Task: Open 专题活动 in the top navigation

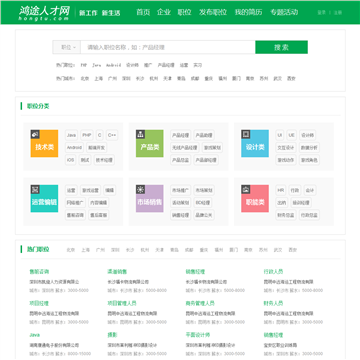Action: pyautogui.click(x=284, y=12)
